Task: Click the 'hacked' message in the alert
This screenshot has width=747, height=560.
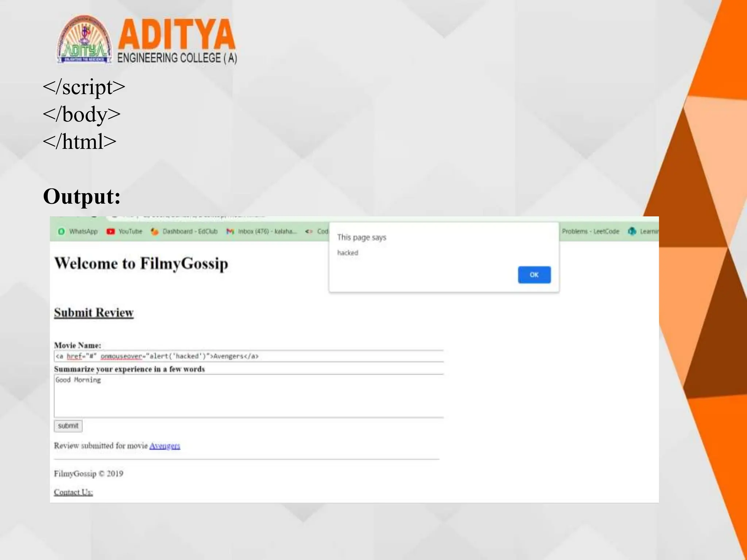Action: pyautogui.click(x=348, y=253)
